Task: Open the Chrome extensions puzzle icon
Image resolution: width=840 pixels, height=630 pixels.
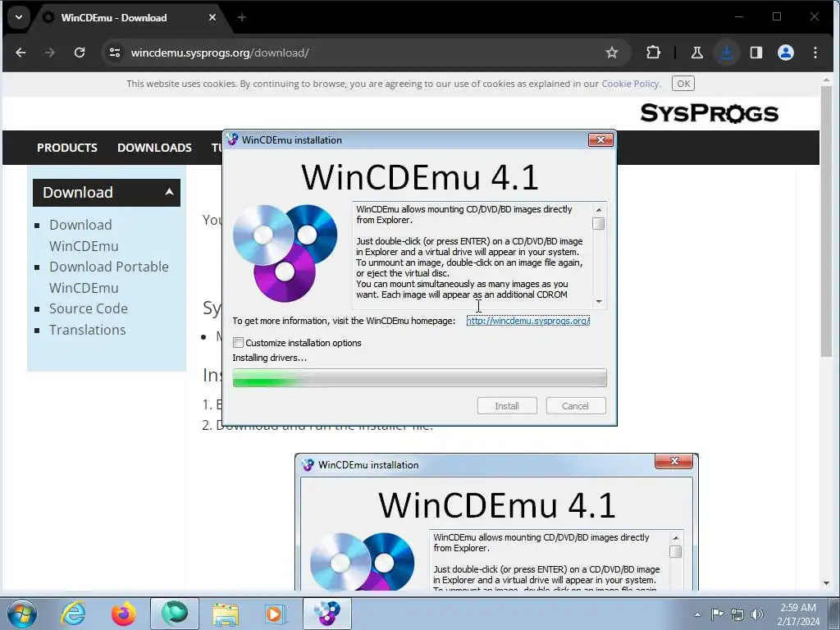Action: (653, 52)
